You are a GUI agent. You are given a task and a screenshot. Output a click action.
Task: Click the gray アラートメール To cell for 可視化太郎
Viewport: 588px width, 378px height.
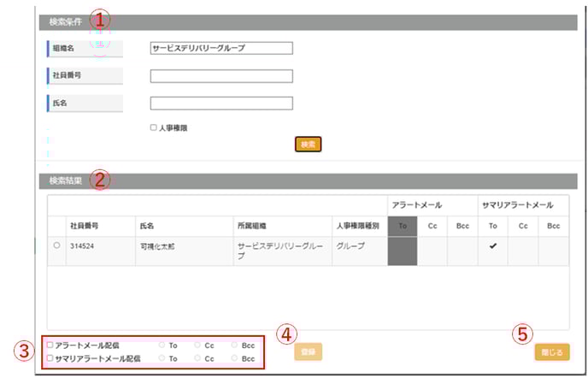(403, 250)
